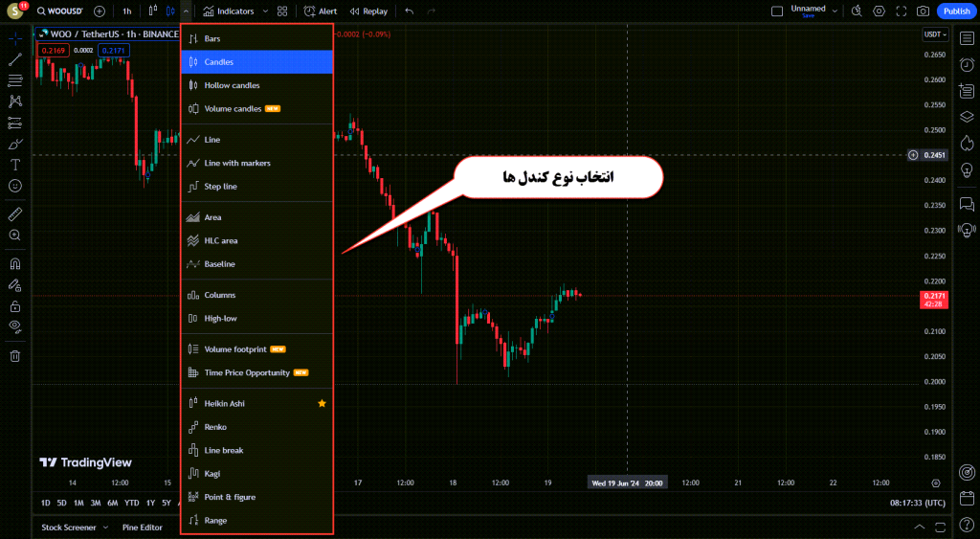Viewport: 980px width, 539px height.
Task: Select Baseline chart type
Action: coord(256,264)
